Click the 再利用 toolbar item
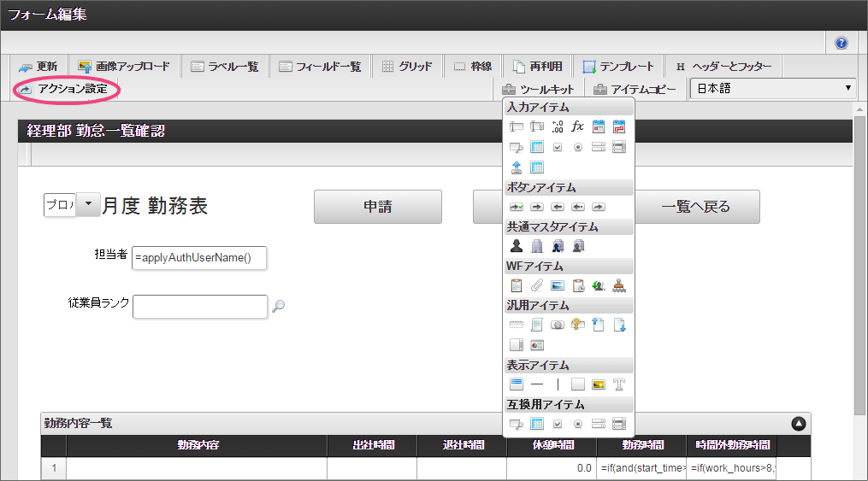This screenshot has height=481, width=868. pos(538,67)
